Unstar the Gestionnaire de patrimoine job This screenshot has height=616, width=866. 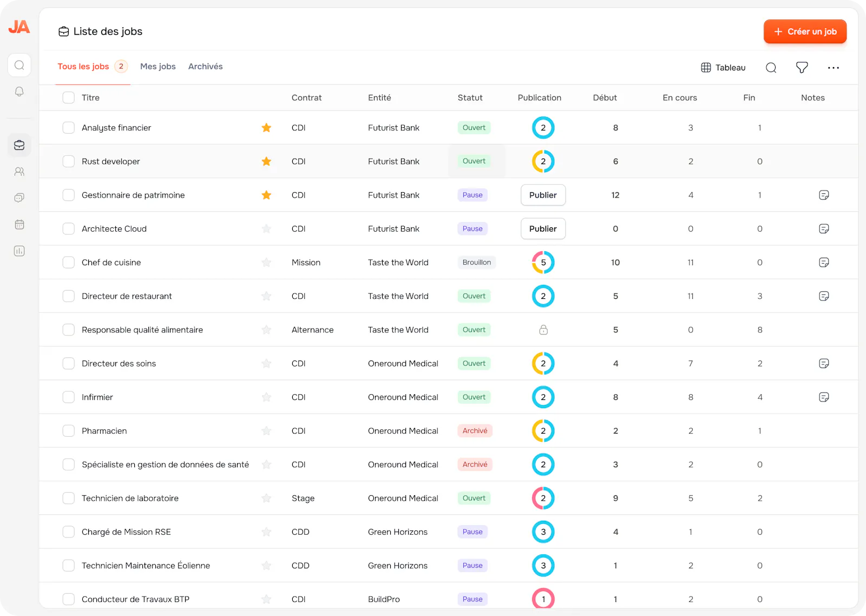[x=266, y=195]
